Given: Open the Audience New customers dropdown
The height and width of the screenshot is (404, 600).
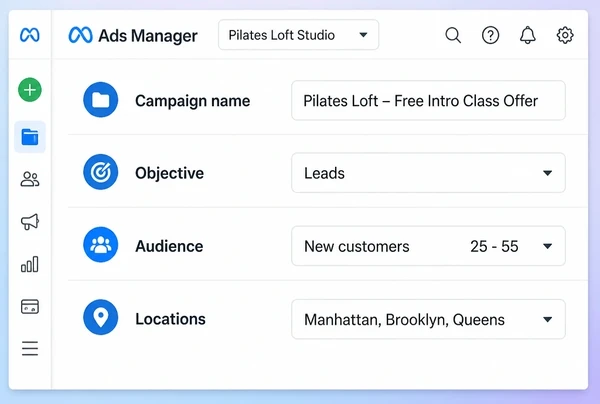Looking at the screenshot, I should click(x=428, y=246).
